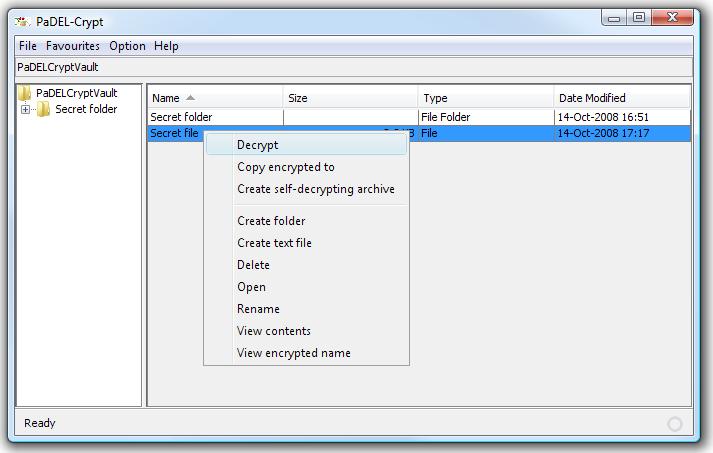Screen dimensions: 713x453
Task: Choose Decrypt from the context menu
Action: pos(257,145)
